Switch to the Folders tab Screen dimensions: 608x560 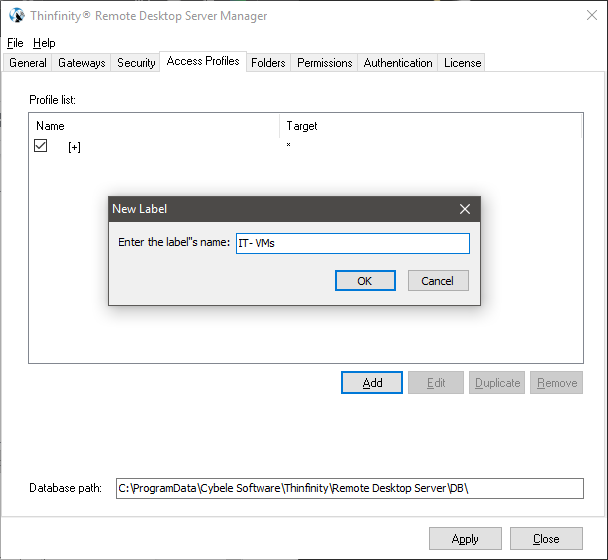point(268,63)
